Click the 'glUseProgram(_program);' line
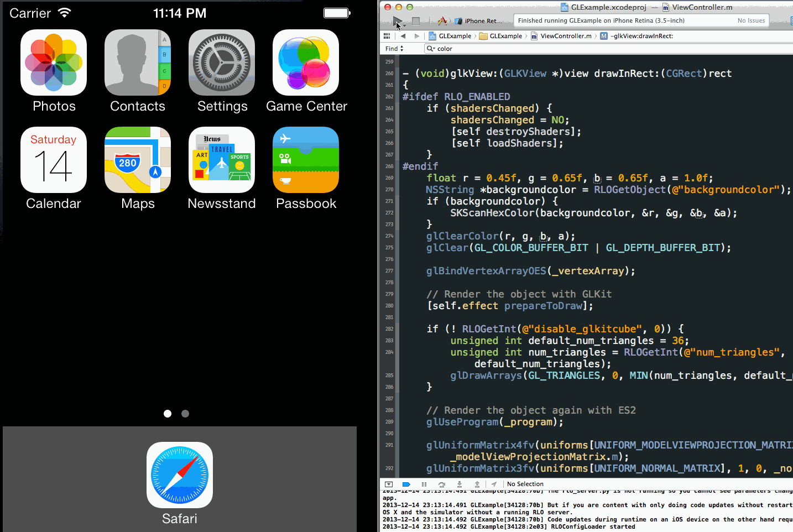 (x=495, y=422)
